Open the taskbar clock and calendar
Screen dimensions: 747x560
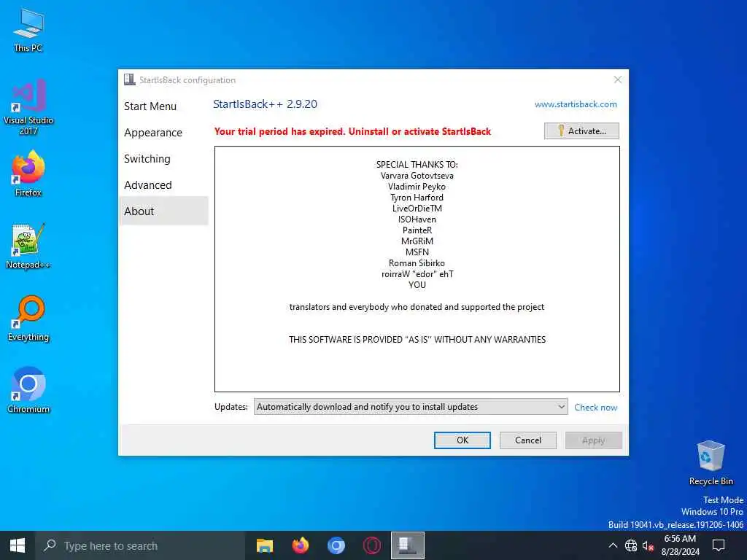[681, 545]
